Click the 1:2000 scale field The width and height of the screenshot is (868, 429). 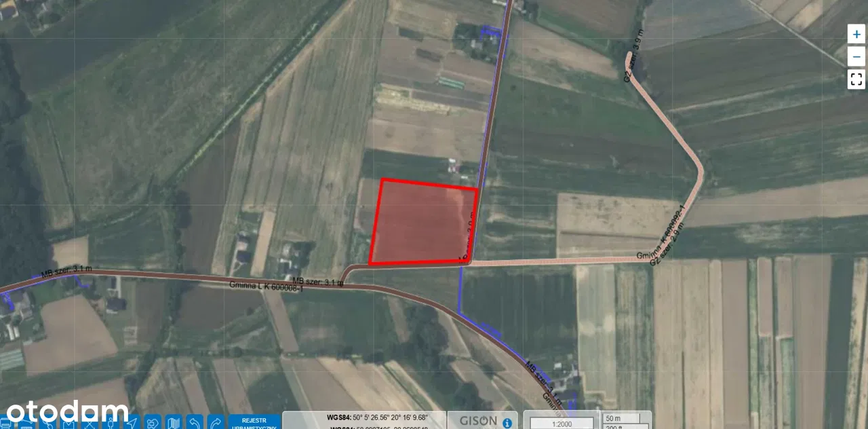coord(561,423)
